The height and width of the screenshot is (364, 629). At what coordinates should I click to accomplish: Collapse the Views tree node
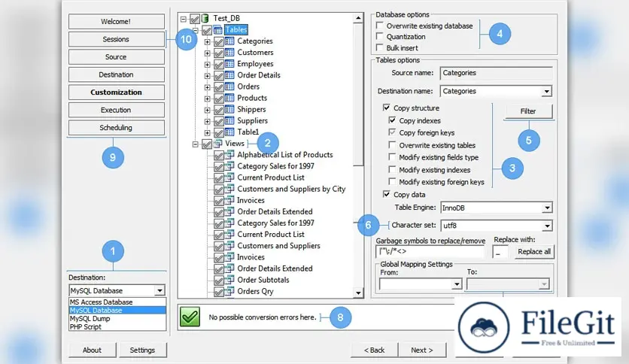coord(196,144)
